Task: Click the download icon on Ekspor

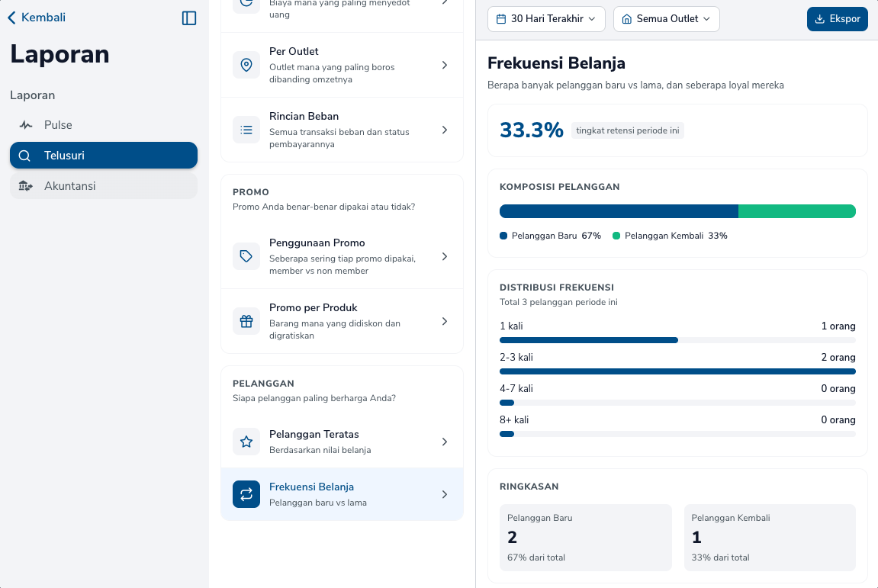Action: [x=820, y=19]
